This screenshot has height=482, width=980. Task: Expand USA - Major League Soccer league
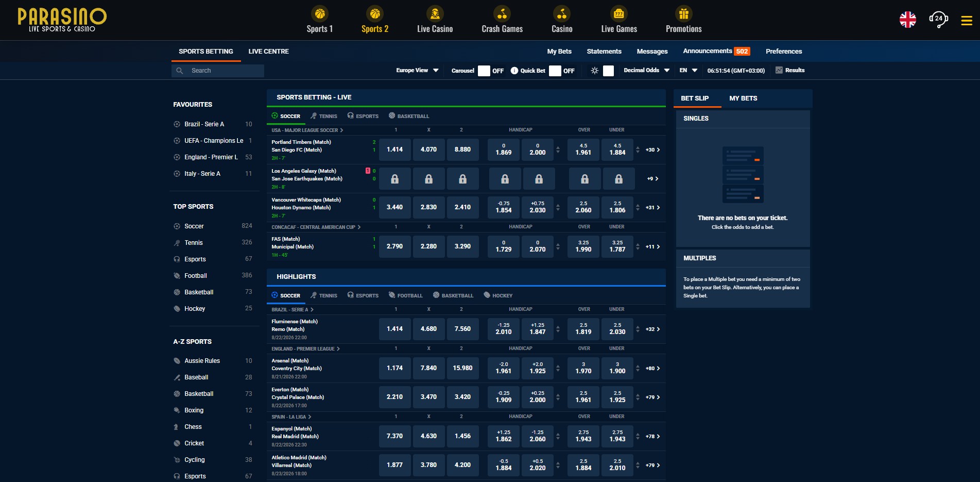point(307,130)
